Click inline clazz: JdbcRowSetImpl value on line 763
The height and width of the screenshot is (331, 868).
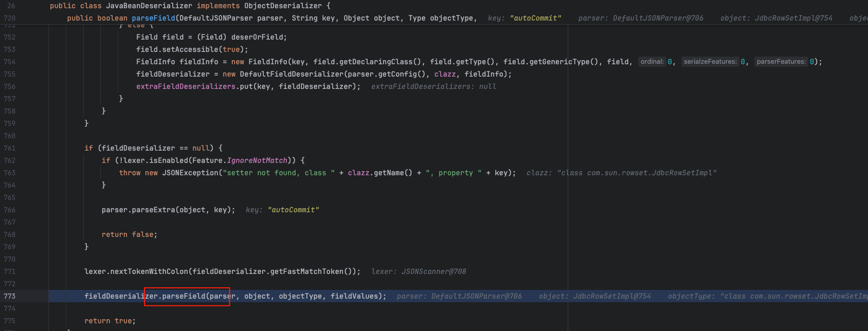pyautogui.click(x=621, y=173)
